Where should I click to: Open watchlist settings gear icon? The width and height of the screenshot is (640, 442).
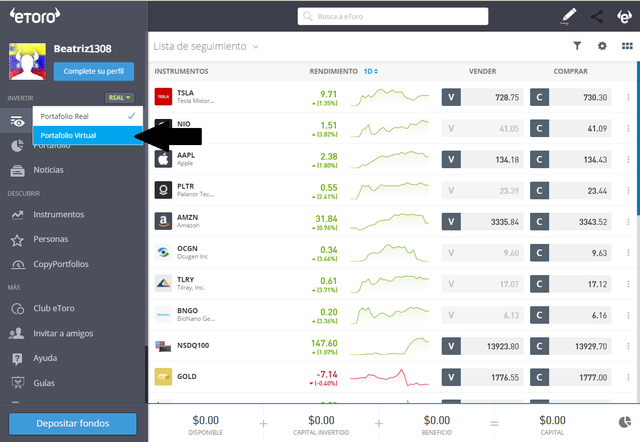point(602,46)
